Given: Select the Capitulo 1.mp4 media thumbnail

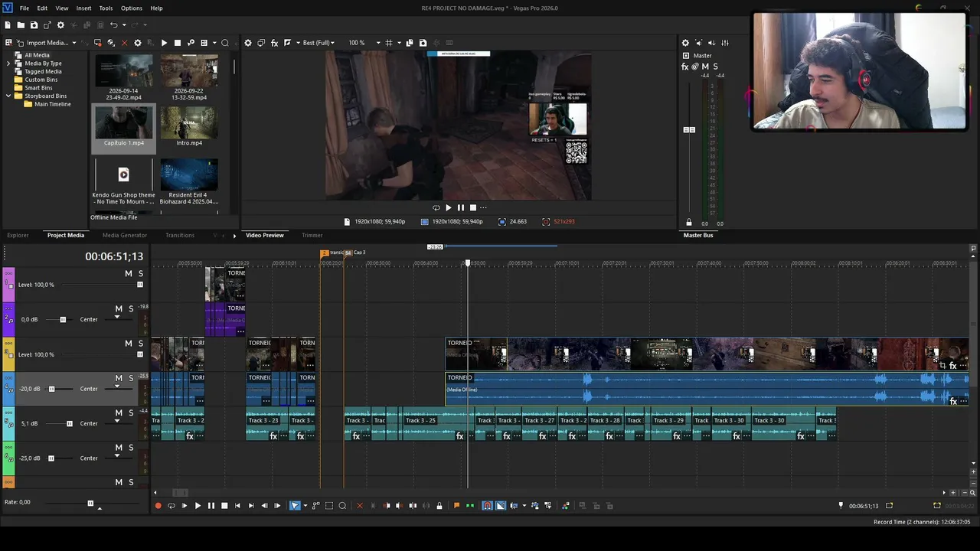Looking at the screenshot, I should pos(123,127).
